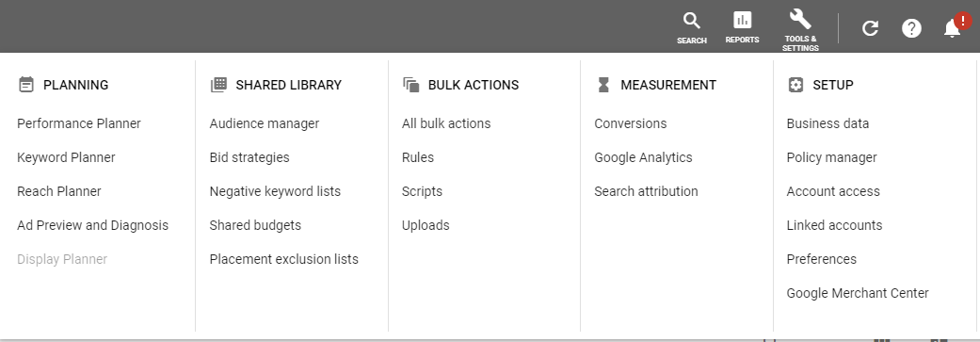Go to Audience manager
The image size is (980, 342).
[265, 123]
